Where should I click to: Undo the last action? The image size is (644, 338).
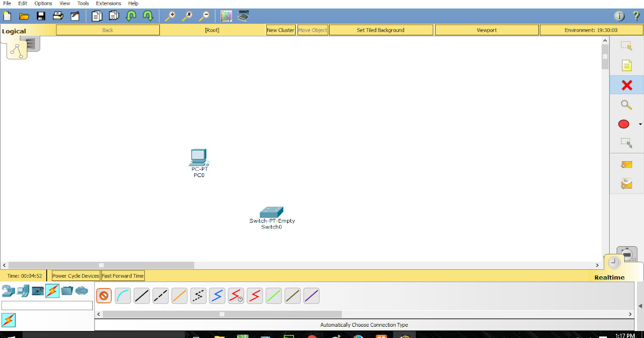(130, 16)
